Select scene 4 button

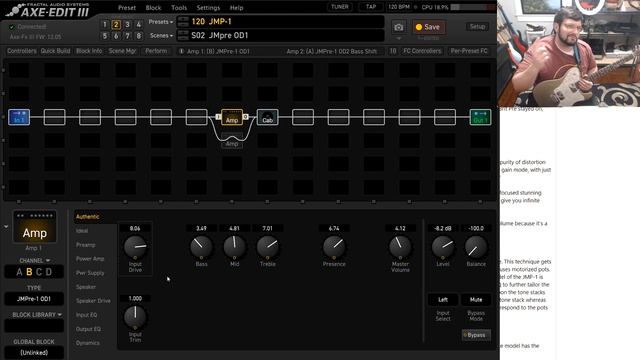tap(139, 24)
